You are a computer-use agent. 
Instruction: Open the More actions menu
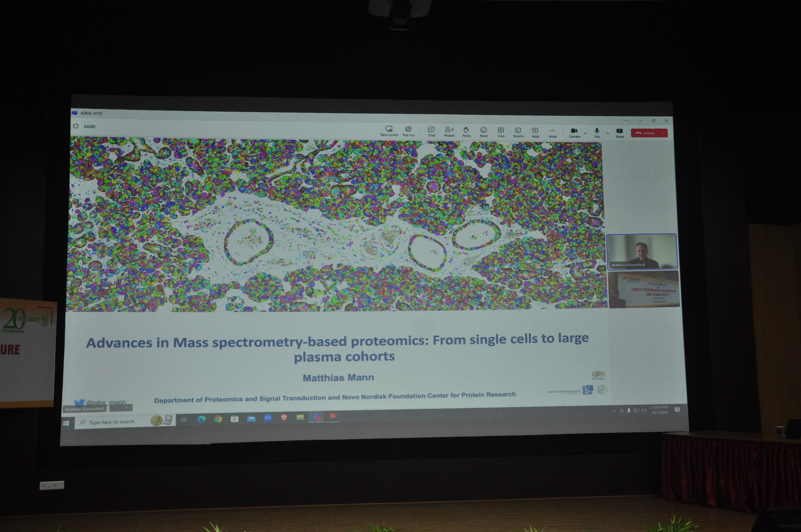(552, 132)
